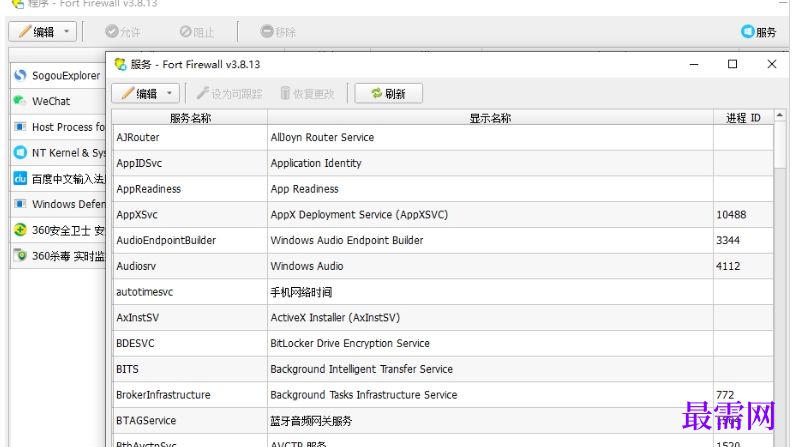This screenshot has height=447, width=794.
Task: Sort by the 显示名称 column header
Action: [x=490, y=118]
